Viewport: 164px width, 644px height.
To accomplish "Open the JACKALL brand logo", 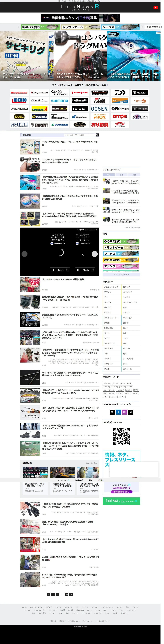I will [140, 93].
